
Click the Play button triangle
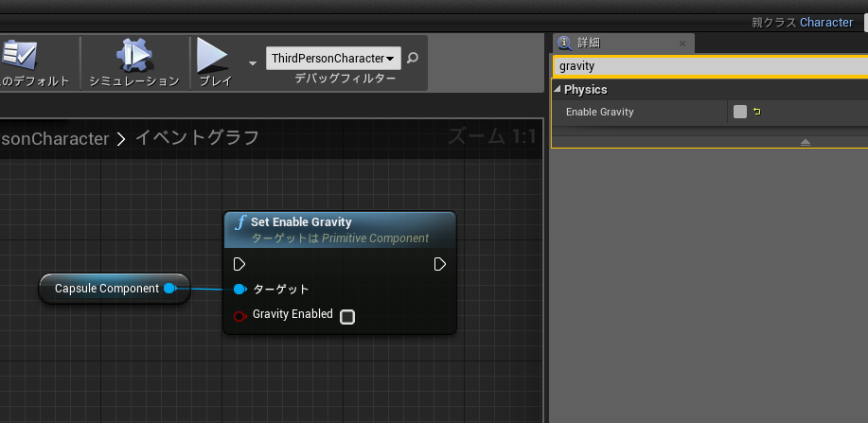[213, 56]
